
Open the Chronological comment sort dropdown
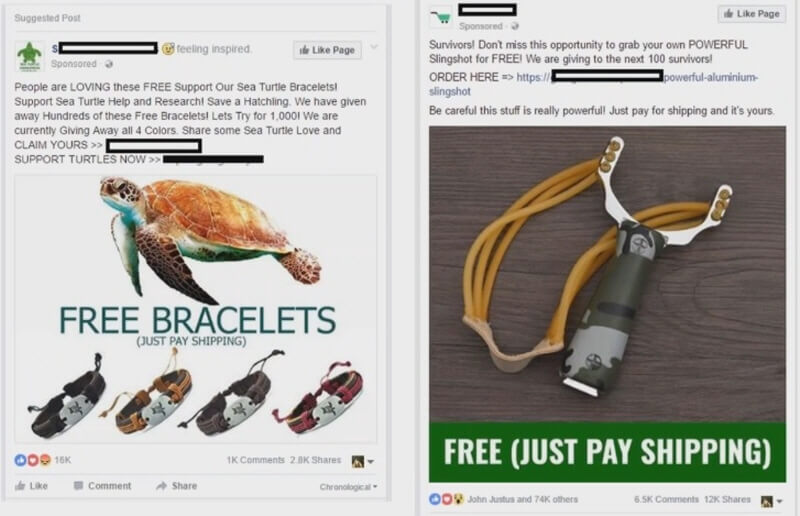point(348,487)
